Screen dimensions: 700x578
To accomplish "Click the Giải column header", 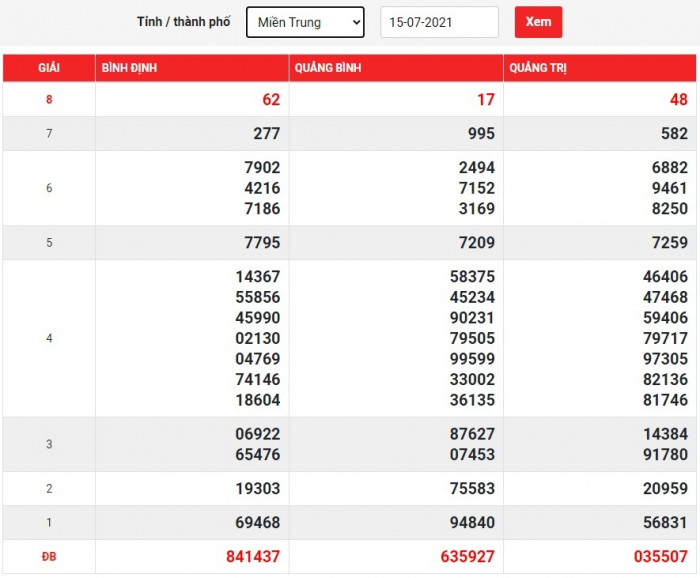I will click(49, 68).
